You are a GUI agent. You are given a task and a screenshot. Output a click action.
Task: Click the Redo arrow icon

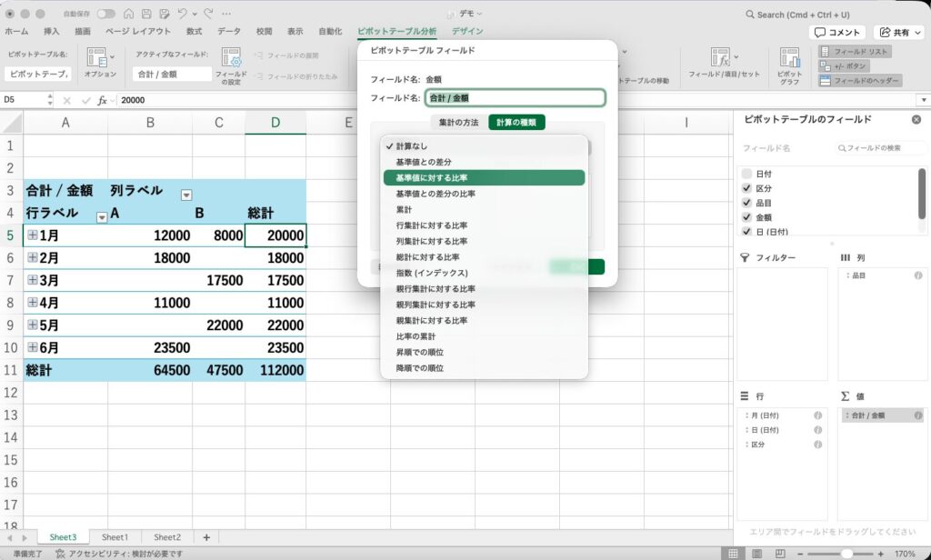[x=208, y=14]
